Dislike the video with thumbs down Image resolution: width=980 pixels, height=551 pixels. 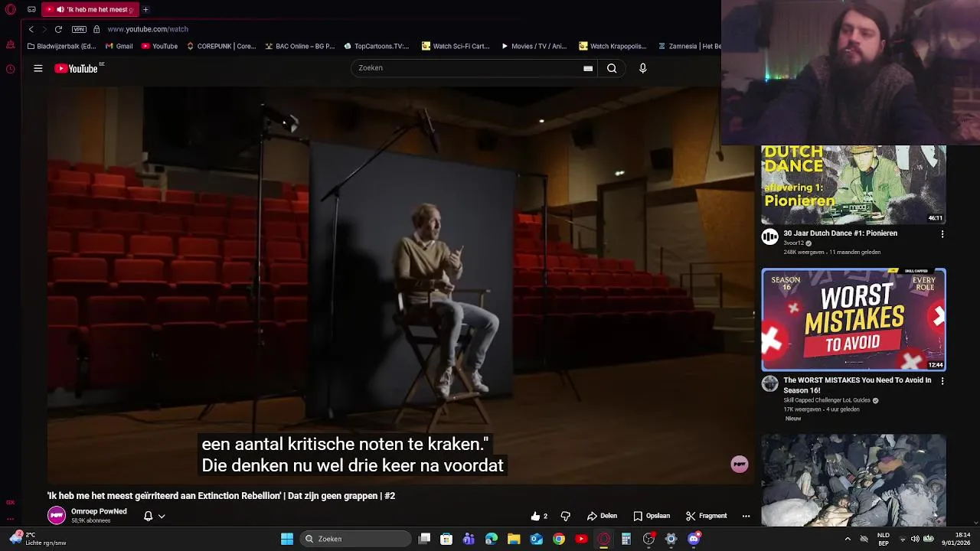coord(566,516)
